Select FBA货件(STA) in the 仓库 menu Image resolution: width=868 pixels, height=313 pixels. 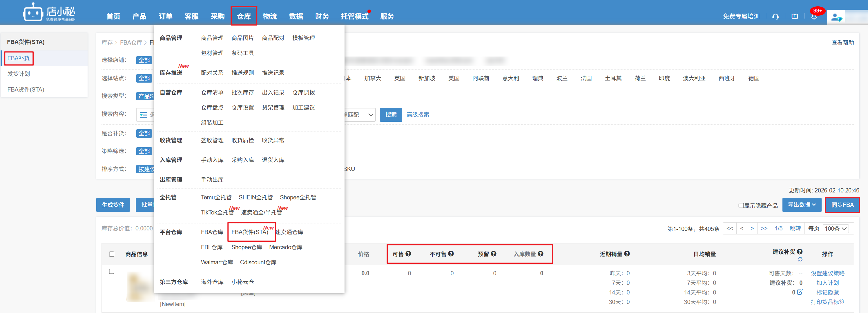click(x=250, y=232)
